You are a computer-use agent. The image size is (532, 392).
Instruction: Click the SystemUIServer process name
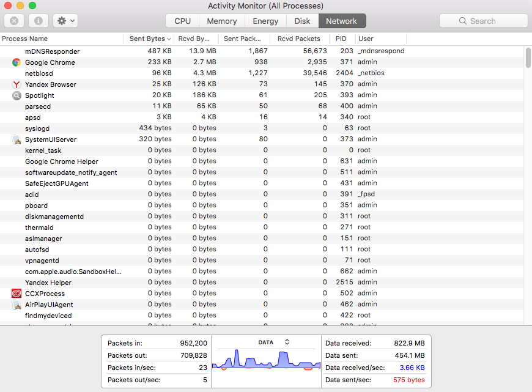pos(51,139)
